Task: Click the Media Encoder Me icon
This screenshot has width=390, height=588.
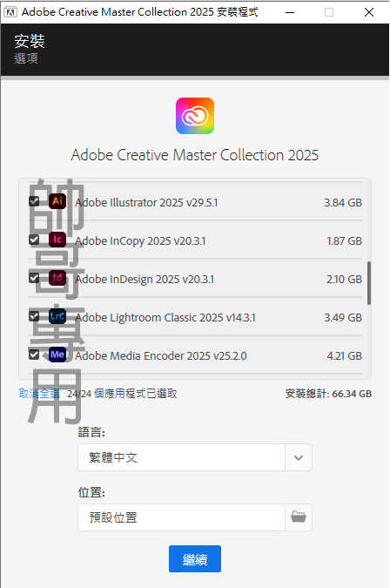Action: click(x=57, y=355)
